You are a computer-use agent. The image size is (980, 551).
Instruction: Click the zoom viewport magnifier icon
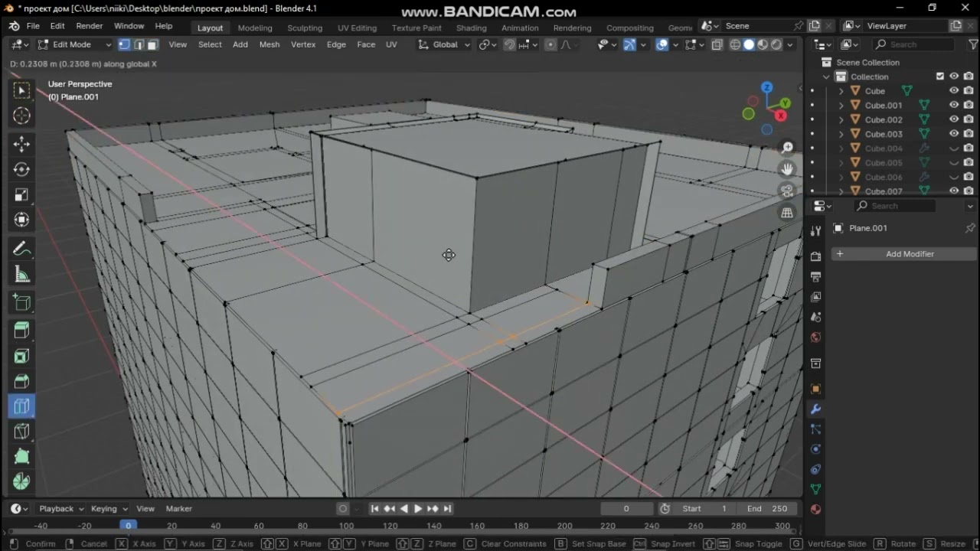coord(787,147)
